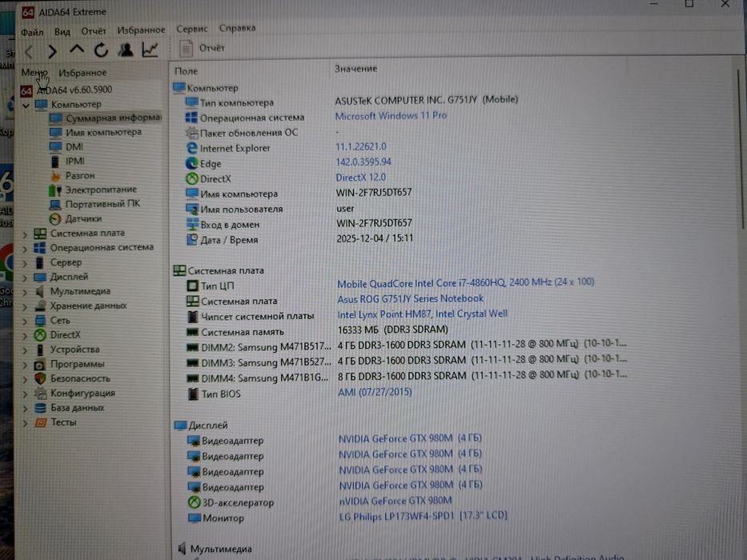Open the Сервис menu
Screen dimensions: 747x560
click(192, 29)
